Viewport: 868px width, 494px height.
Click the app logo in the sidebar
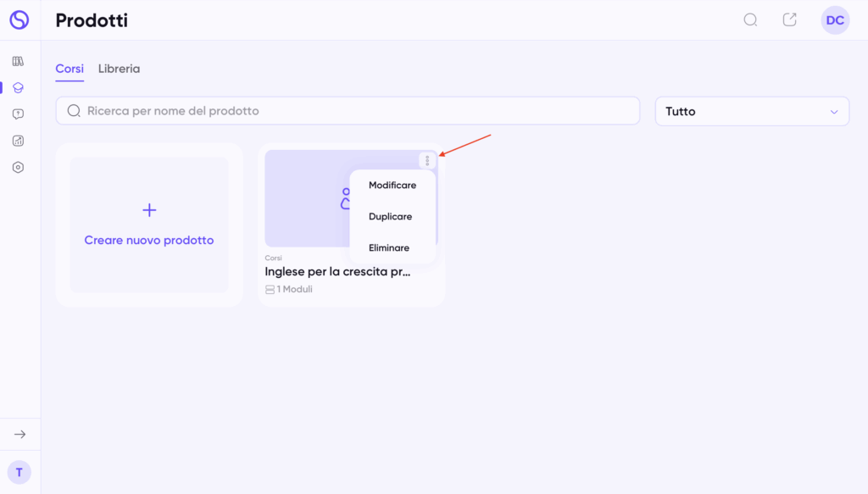(19, 19)
